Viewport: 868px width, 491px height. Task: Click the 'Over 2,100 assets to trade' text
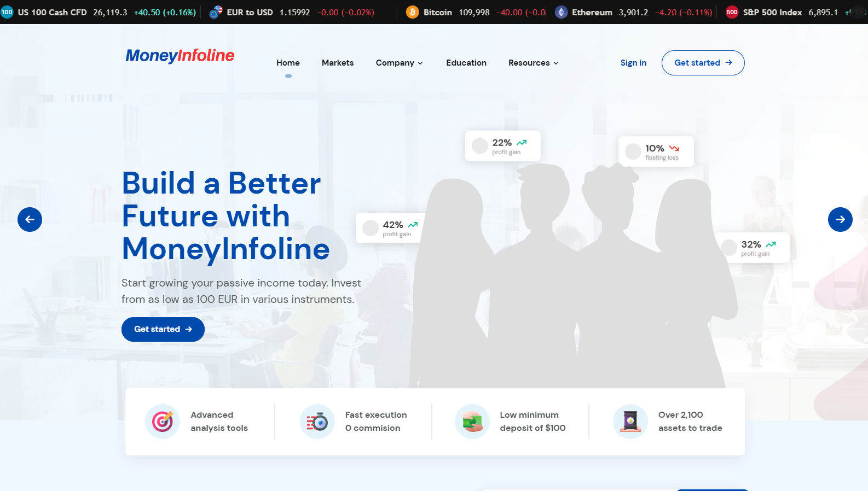(x=690, y=422)
